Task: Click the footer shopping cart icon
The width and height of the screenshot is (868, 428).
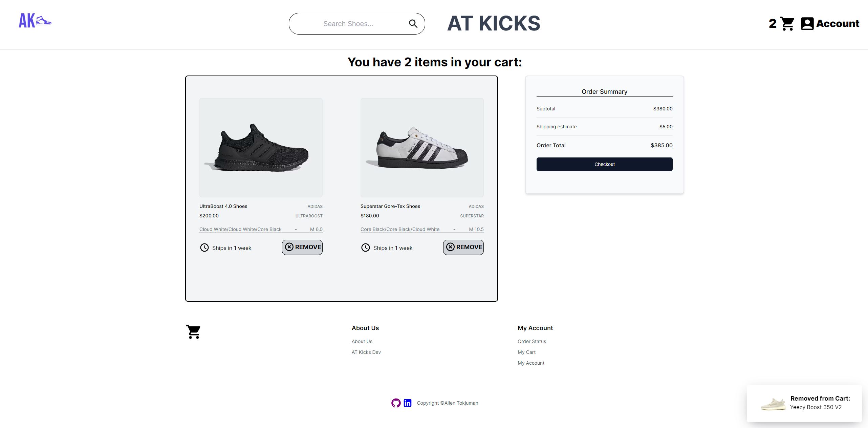Action: [x=193, y=332]
